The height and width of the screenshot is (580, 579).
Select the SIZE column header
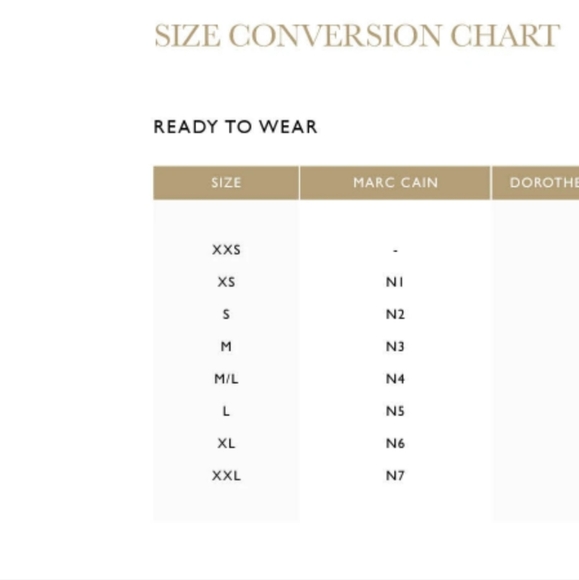[226, 183]
